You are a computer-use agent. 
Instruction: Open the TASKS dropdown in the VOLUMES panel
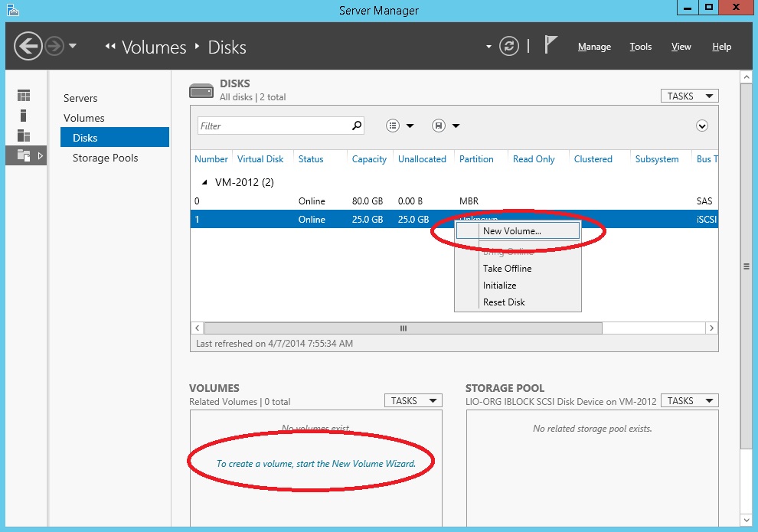(413, 400)
